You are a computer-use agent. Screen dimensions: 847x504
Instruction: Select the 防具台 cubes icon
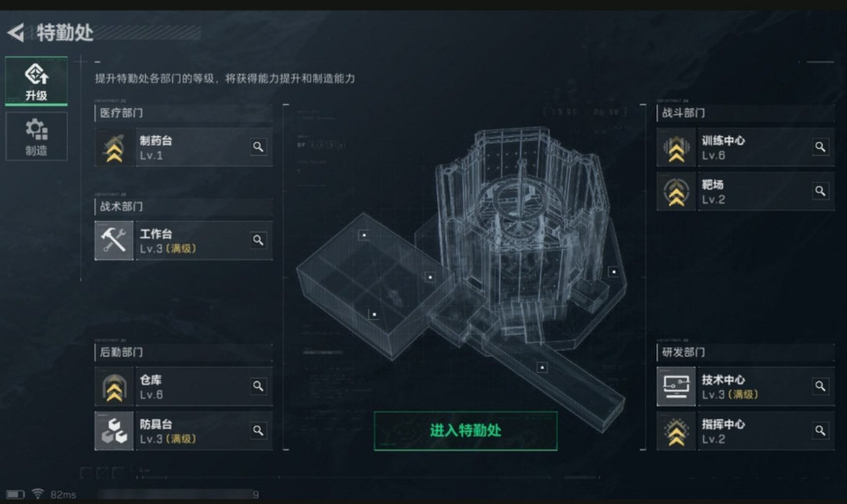(114, 431)
